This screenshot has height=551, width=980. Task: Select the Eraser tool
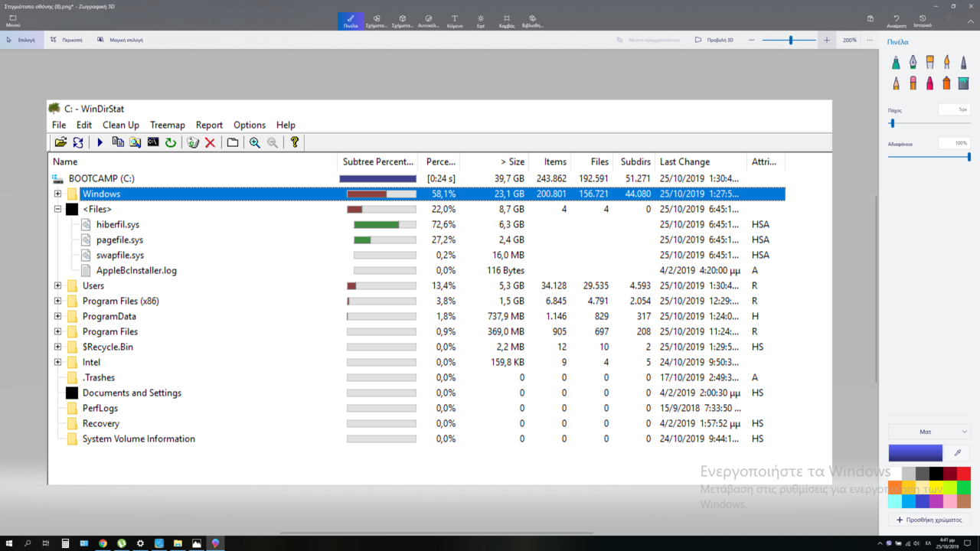pos(913,83)
